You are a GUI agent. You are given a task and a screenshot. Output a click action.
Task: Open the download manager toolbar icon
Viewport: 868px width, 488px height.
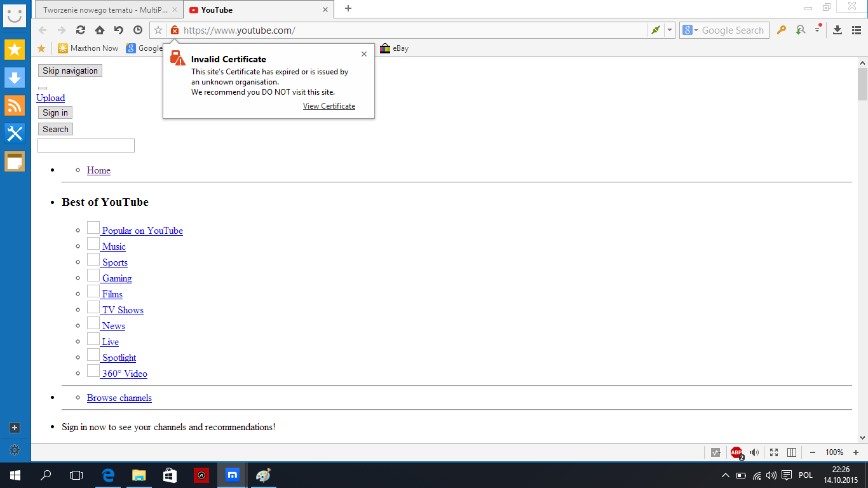(x=837, y=30)
